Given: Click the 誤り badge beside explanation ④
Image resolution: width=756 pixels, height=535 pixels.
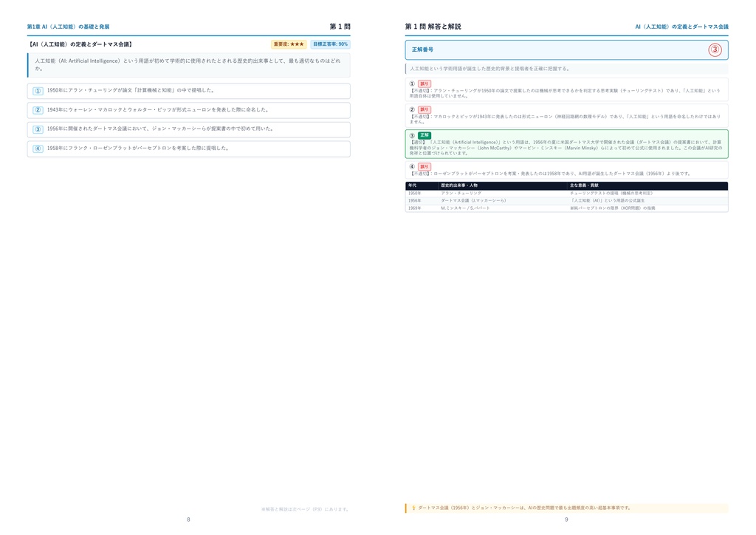Looking at the screenshot, I should [x=425, y=167].
